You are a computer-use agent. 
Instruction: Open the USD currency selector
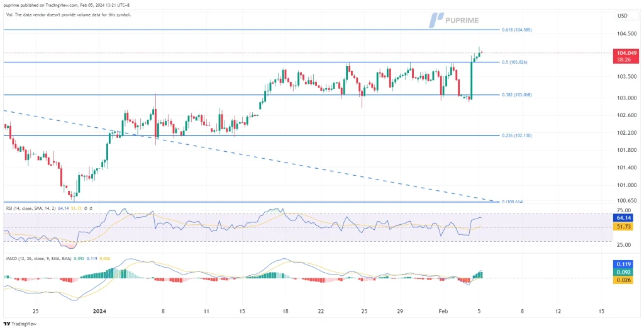point(623,16)
